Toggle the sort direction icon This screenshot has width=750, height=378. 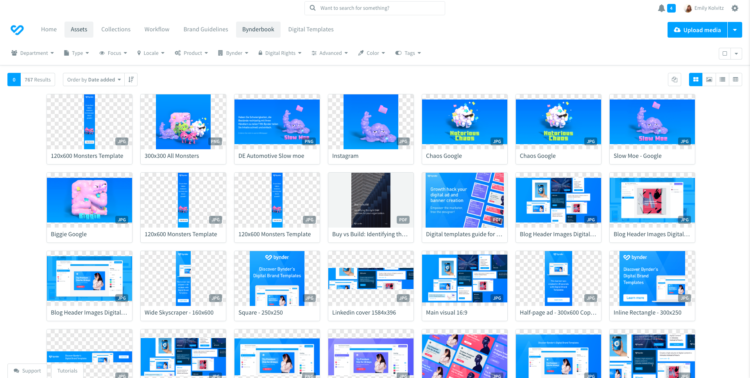pos(131,79)
